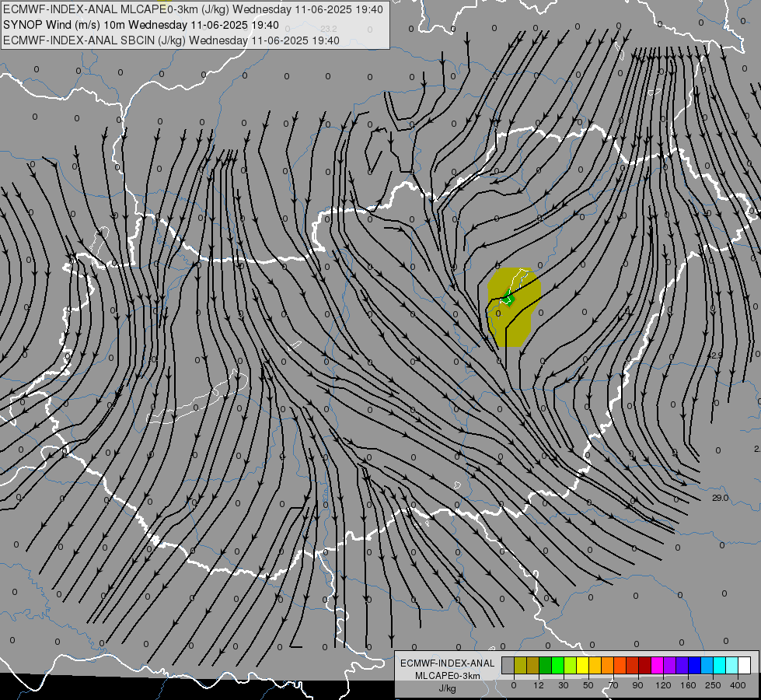Image resolution: width=761 pixels, height=700 pixels.
Task: Click the ECMWF-INDEX-ANAL label in the legend box
Action: [448, 663]
